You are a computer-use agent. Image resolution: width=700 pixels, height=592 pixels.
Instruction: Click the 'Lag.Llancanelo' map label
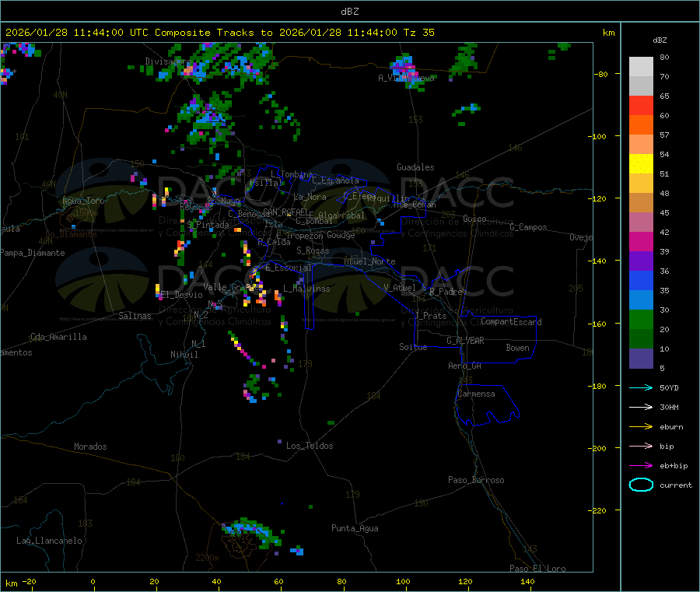[x=49, y=541]
